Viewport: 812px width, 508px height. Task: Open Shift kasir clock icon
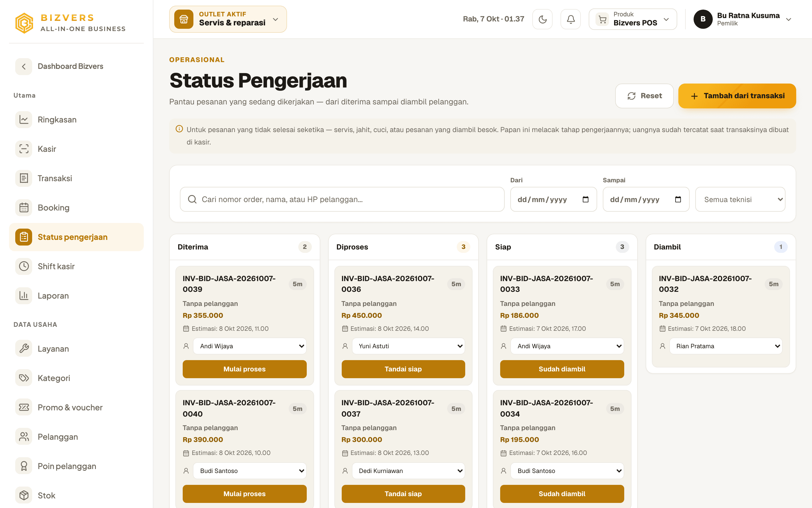pos(24,266)
